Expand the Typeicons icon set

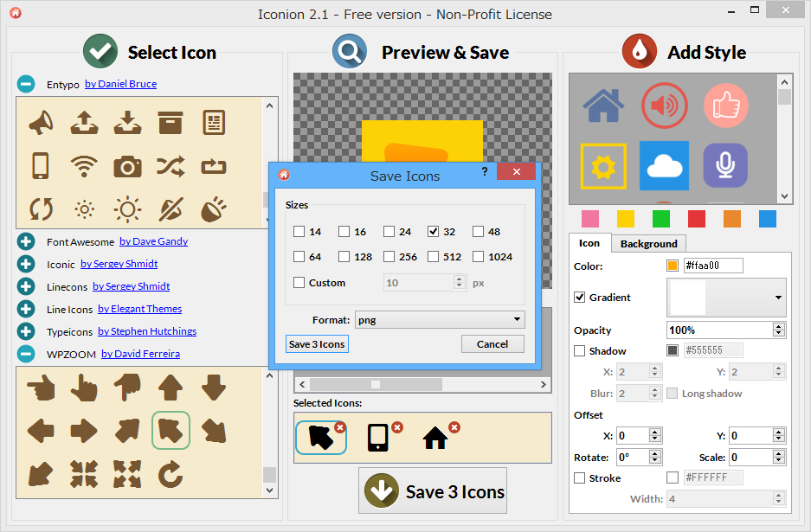coord(26,331)
